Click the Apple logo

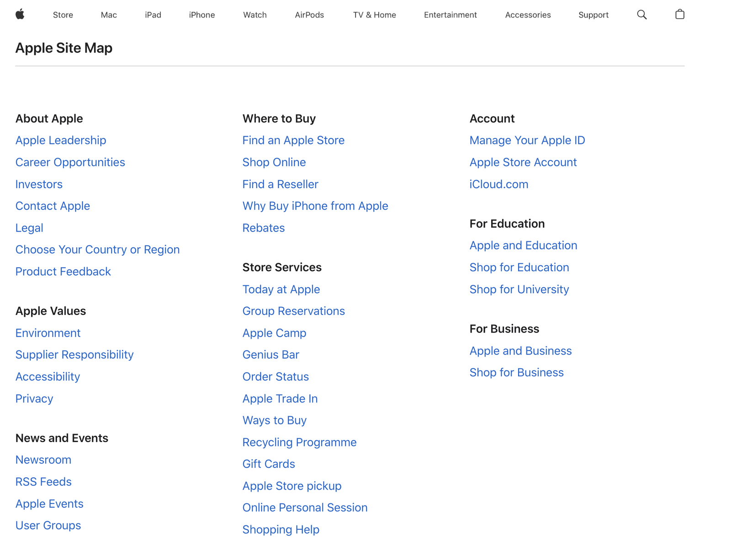click(20, 14)
